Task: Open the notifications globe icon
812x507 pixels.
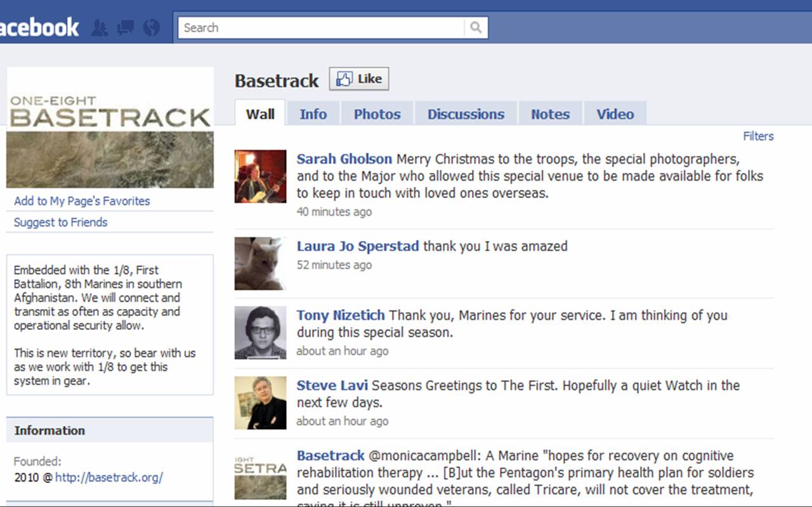Action: coord(151,28)
